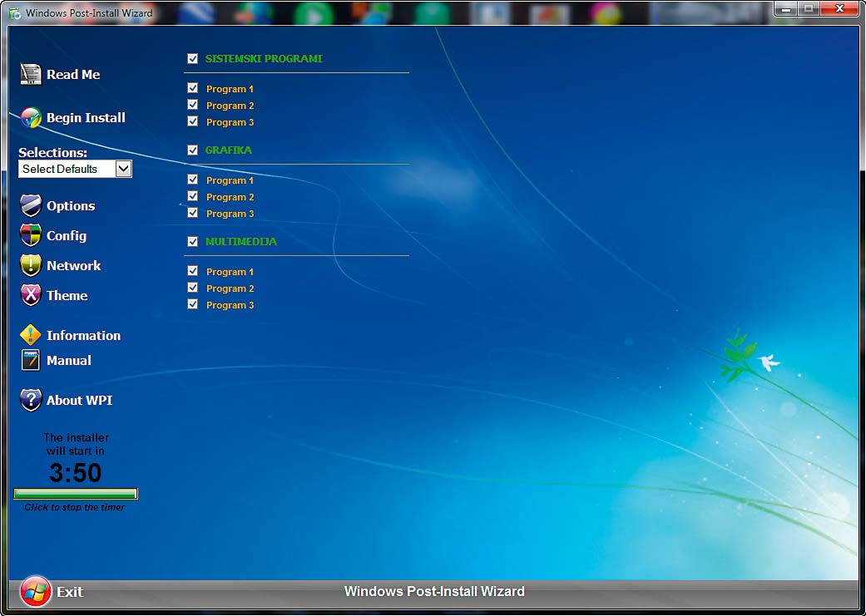Click the Begin Install label

point(87,117)
